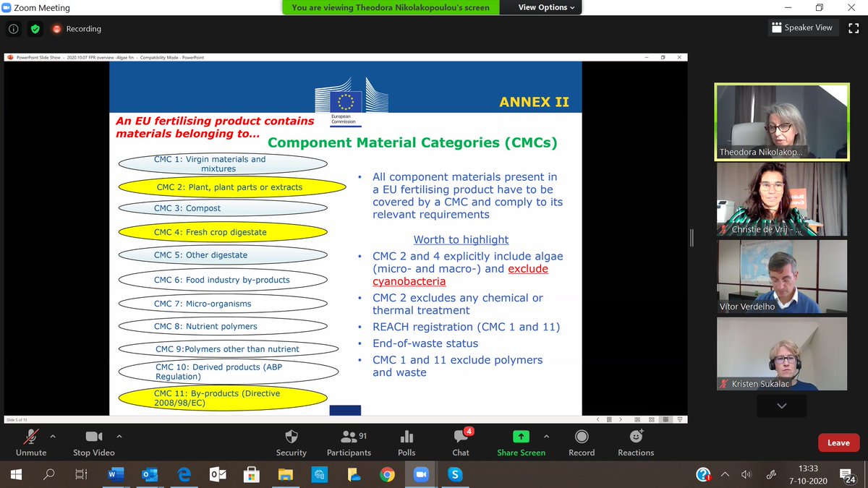
Task: Click Share Screen in the Zoom toolbar
Action: click(x=520, y=442)
